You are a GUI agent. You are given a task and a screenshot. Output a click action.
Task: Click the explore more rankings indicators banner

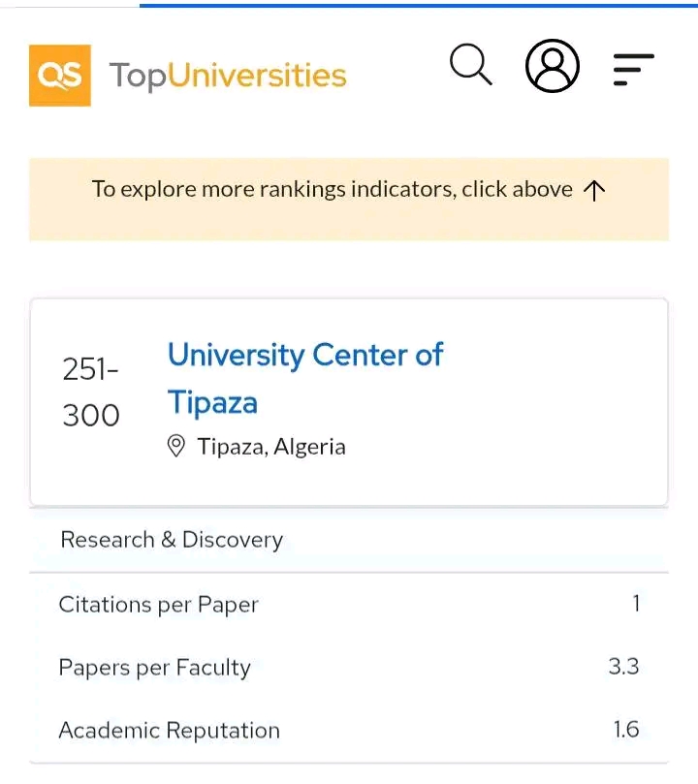[x=334, y=190]
